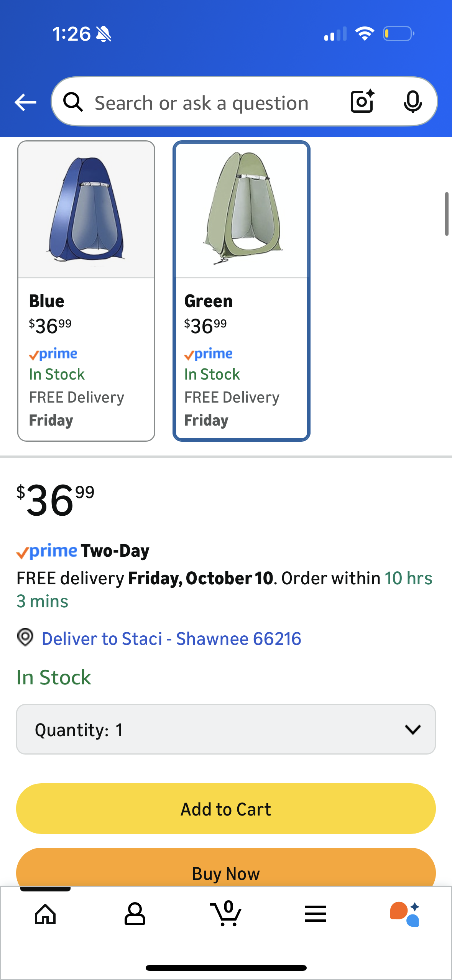452x980 pixels.
Task: Click the page scrollbar handle
Action: 447,214
